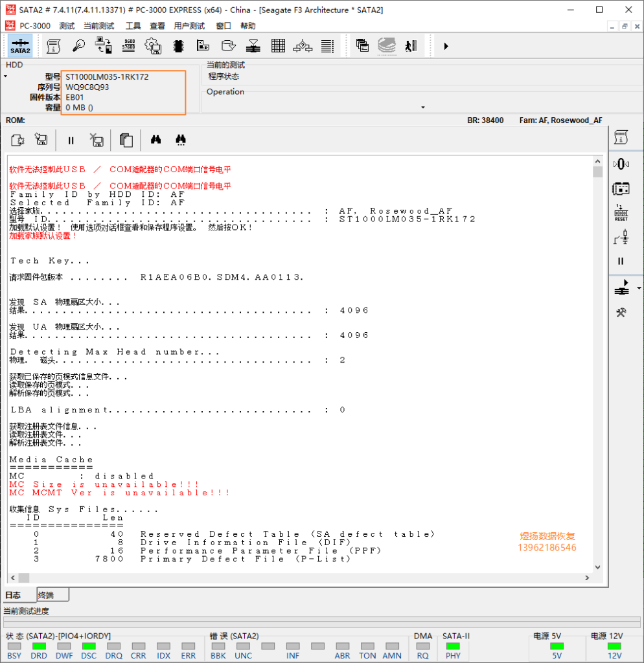Click the stacked disks toolbar icon

[x=387, y=46]
